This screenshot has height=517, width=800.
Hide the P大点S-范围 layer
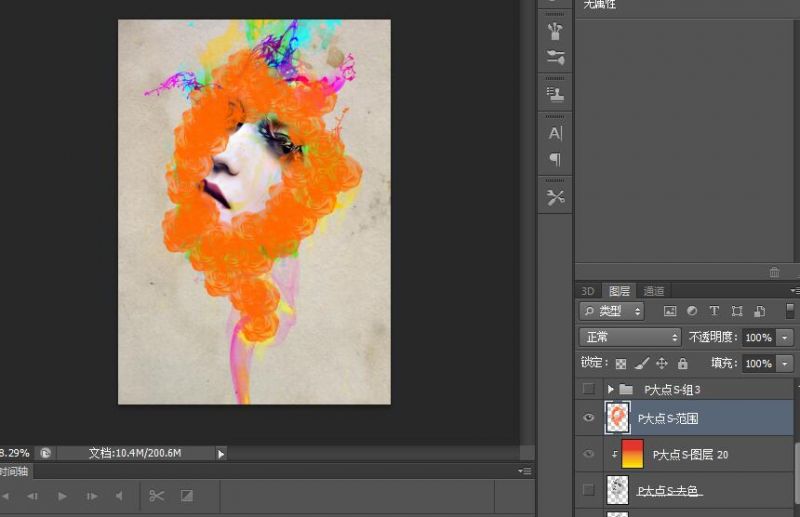coord(588,418)
